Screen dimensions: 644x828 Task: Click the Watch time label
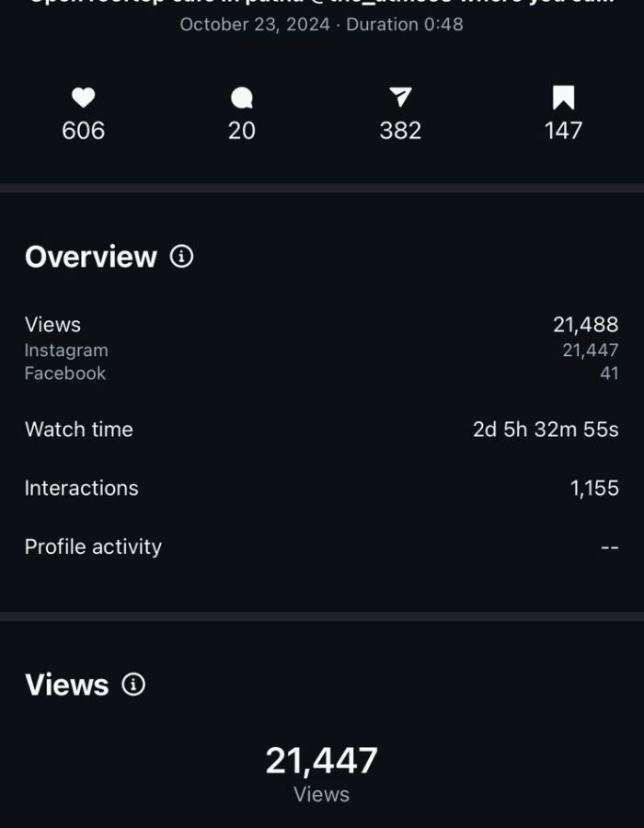coord(79,430)
